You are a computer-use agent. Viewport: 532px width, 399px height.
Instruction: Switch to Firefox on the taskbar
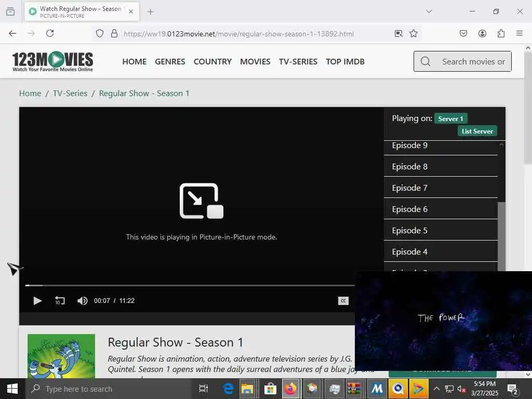(290, 389)
